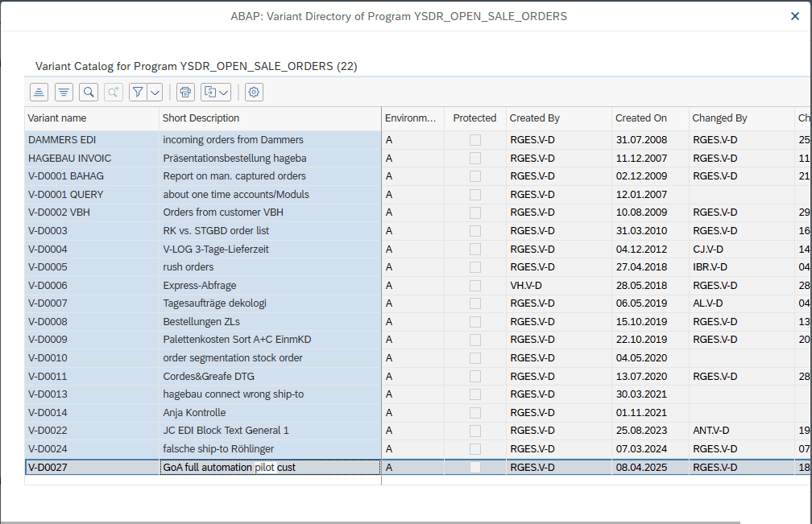Sort descending using the toolbar icon

pyautogui.click(x=64, y=92)
